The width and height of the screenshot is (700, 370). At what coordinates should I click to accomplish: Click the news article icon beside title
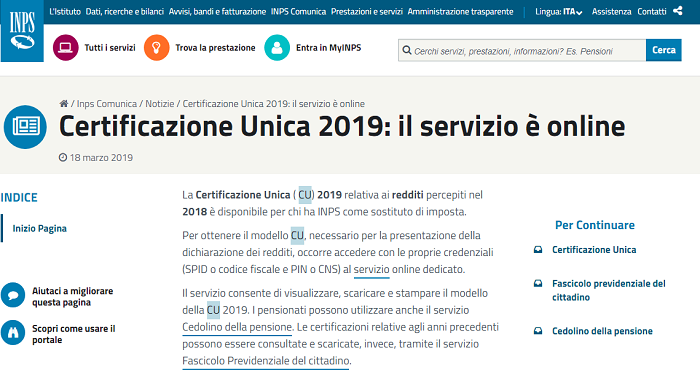tap(25, 127)
